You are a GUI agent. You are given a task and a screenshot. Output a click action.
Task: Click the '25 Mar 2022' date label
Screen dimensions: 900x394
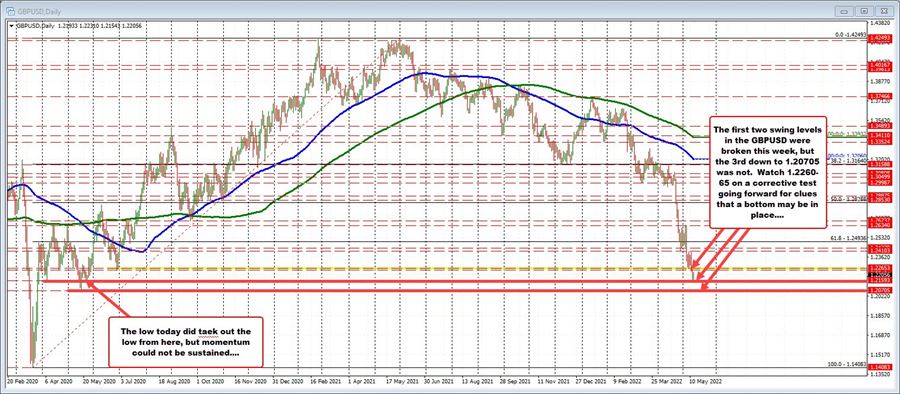667,380
